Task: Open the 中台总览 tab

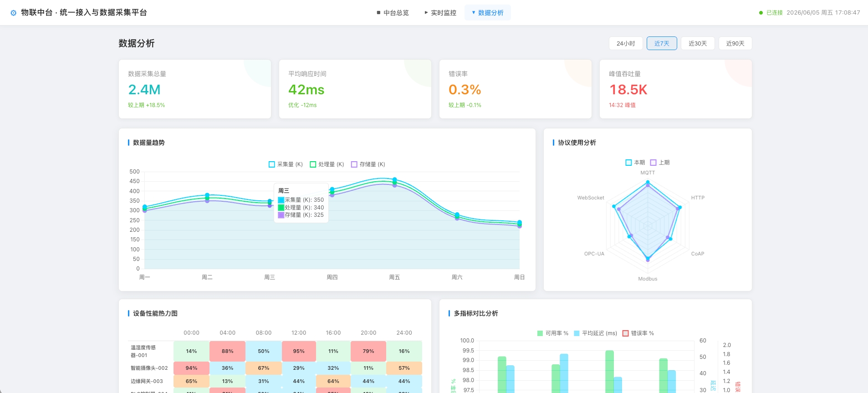Action: (393, 13)
